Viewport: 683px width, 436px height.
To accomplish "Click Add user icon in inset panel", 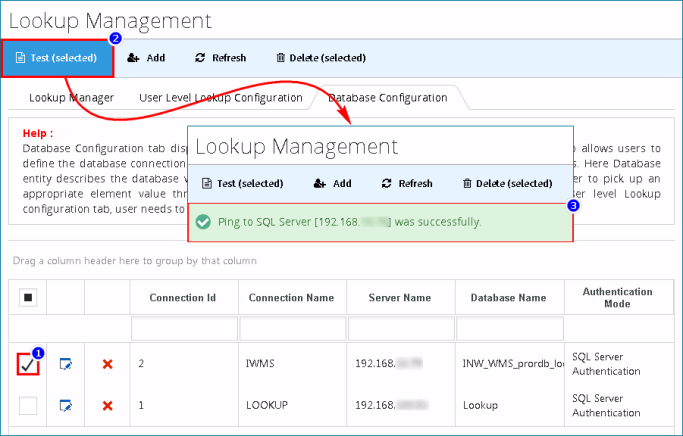I will [x=320, y=183].
